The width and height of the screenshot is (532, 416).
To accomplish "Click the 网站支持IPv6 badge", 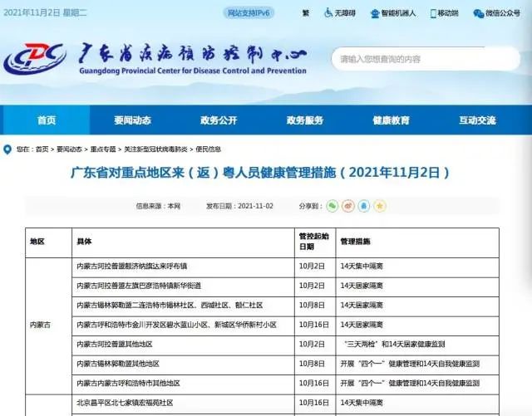I will click(x=249, y=13).
